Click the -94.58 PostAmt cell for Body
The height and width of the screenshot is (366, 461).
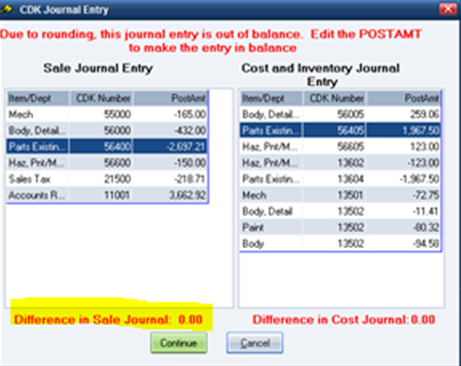coord(403,244)
